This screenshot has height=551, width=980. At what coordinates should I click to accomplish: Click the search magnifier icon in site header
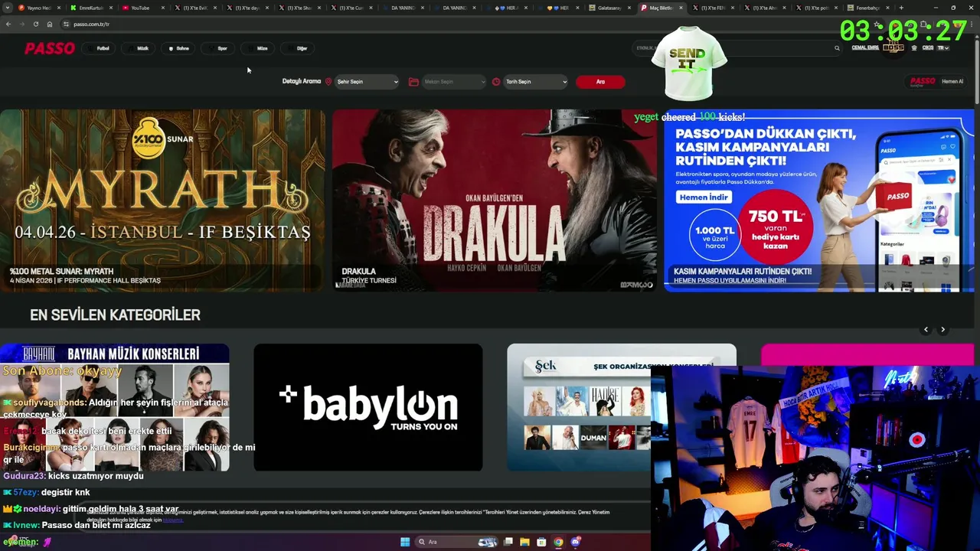click(x=837, y=48)
